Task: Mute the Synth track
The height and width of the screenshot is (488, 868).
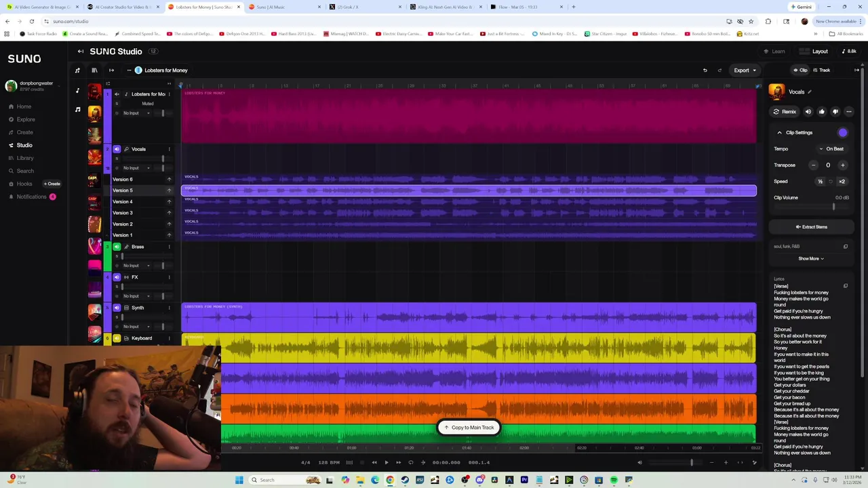Action: 117,308
